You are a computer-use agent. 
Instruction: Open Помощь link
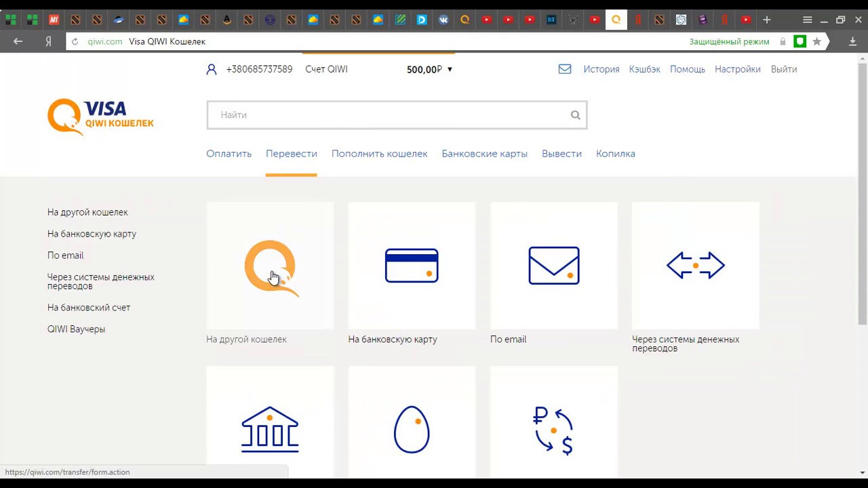coord(688,69)
